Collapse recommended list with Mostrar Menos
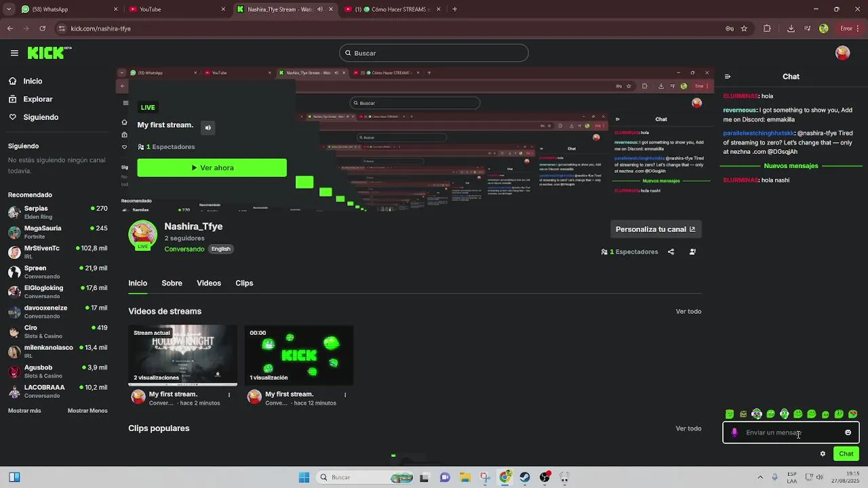 point(87,411)
